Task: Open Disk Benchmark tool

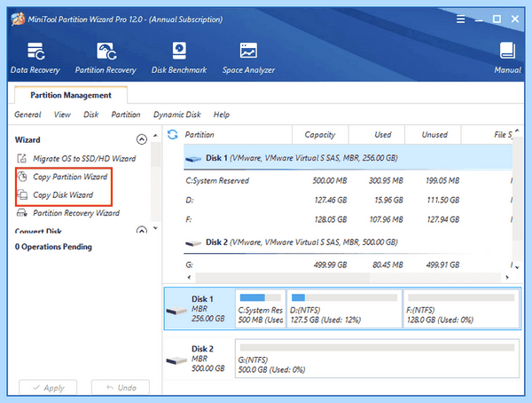Action: (x=179, y=58)
